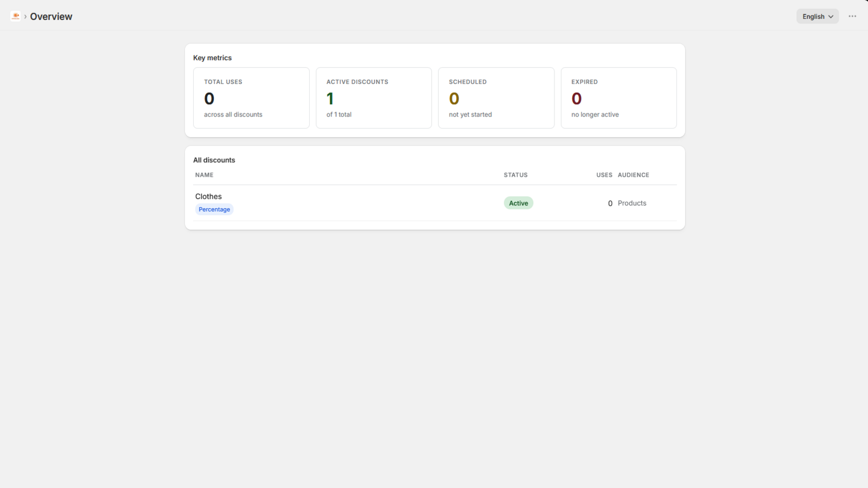Click the NAME column header
Image resolution: width=868 pixels, height=488 pixels.
pyautogui.click(x=205, y=175)
